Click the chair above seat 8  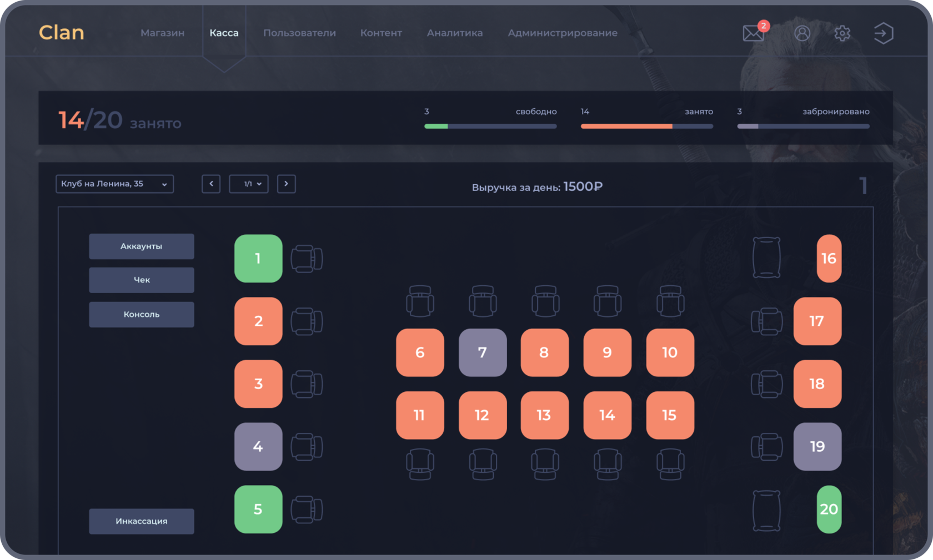(545, 301)
